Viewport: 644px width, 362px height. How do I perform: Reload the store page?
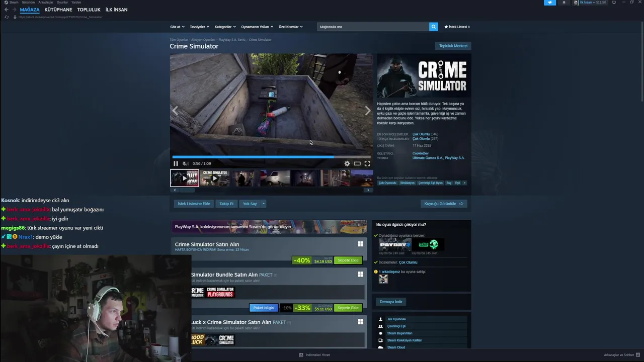tap(7, 17)
